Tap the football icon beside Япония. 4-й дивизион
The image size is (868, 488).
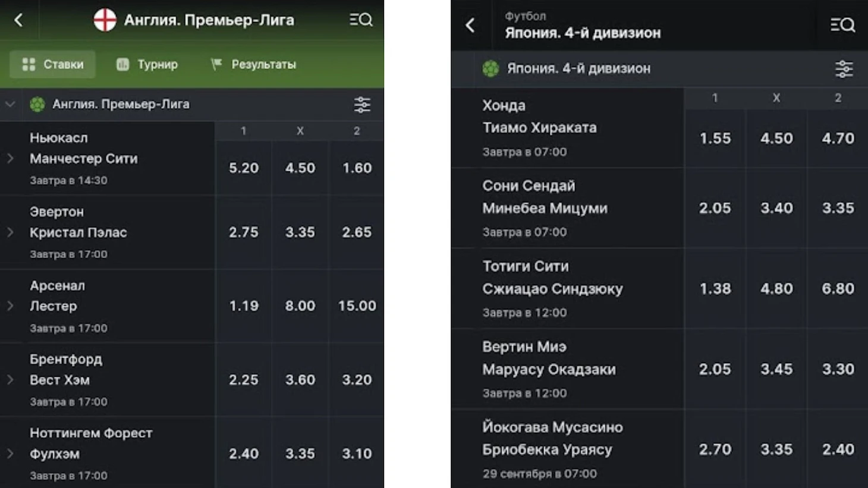coord(490,68)
